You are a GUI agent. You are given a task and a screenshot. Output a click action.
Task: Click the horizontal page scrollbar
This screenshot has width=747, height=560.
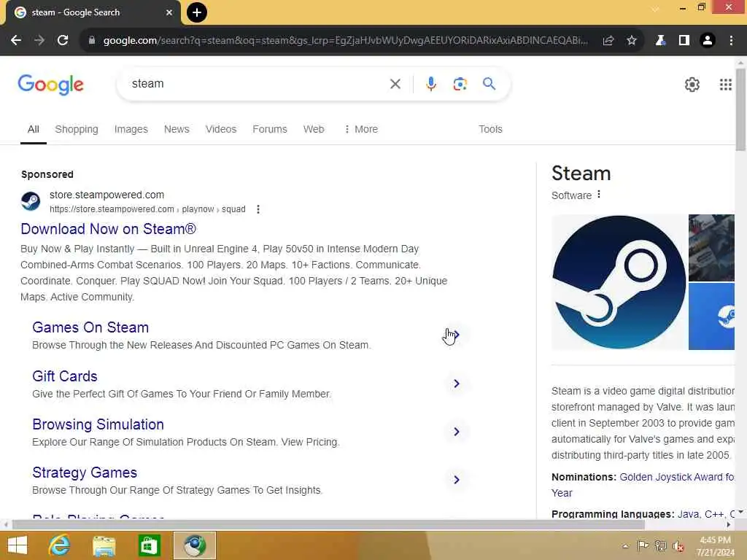(328, 524)
